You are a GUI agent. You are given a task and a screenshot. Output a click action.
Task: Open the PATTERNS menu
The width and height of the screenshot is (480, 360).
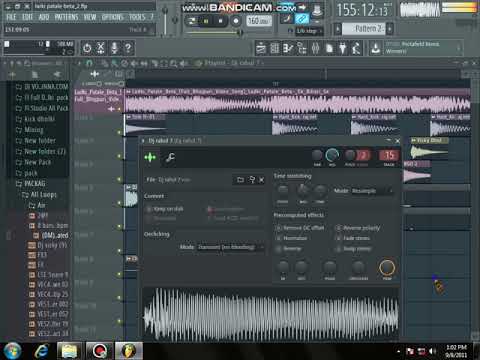pyautogui.click(x=66, y=17)
